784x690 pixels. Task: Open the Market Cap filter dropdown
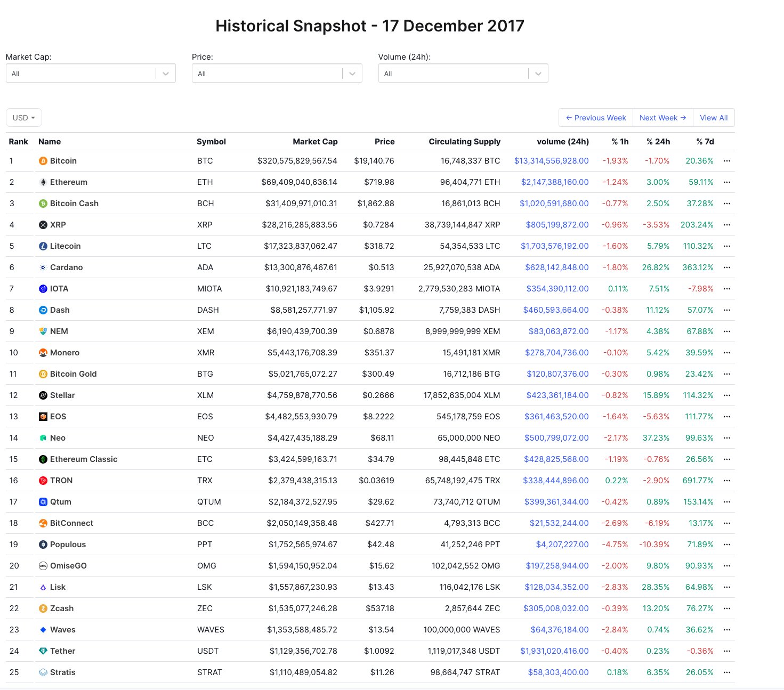(91, 74)
